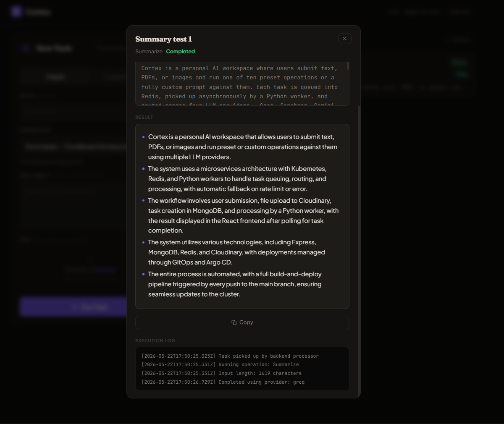Click the log line "Completed using provider: groq"
Image resolution: width=504 pixels, height=424 pixels.
pyautogui.click(x=223, y=382)
